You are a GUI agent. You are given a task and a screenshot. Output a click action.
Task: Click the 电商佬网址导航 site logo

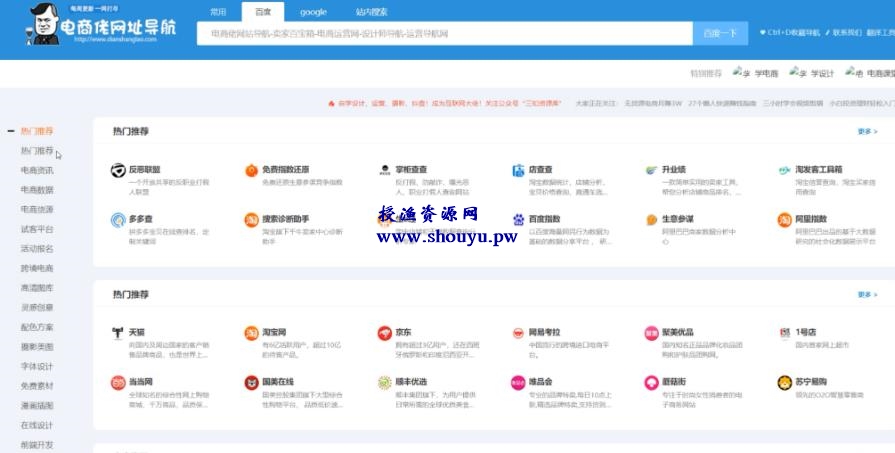click(x=101, y=24)
